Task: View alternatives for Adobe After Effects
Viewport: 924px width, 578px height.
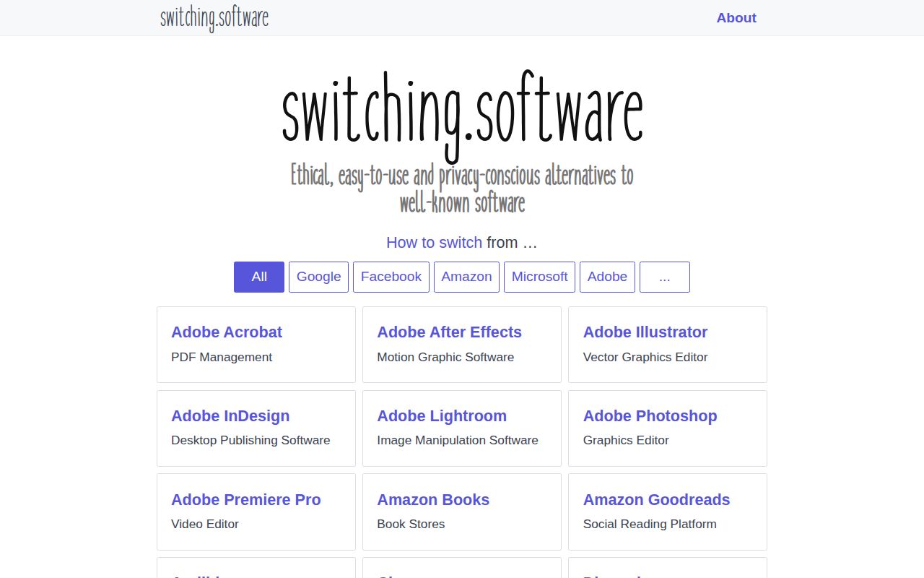Action: pyautogui.click(x=449, y=332)
